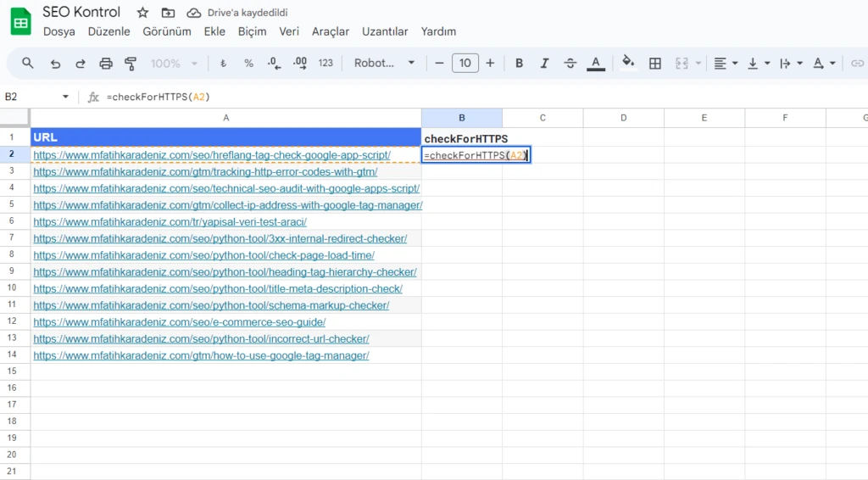Expand the horizontal align dropdown
The height and width of the screenshot is (480, 868).
pos(726,64)
